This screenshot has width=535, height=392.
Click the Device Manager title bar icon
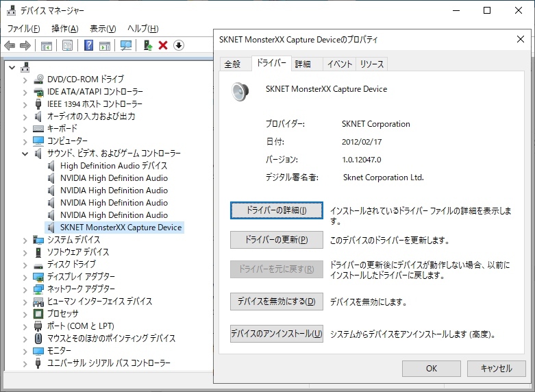11,10
